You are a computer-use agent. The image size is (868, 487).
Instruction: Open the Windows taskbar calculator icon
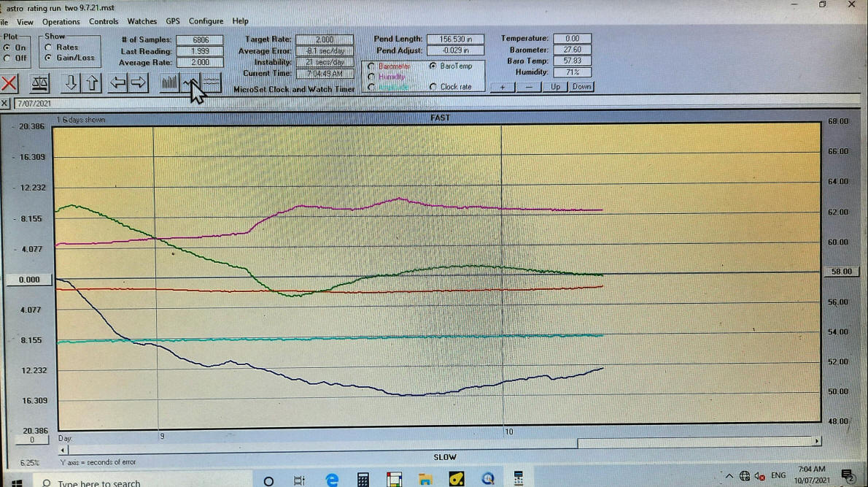click(363, 480)
